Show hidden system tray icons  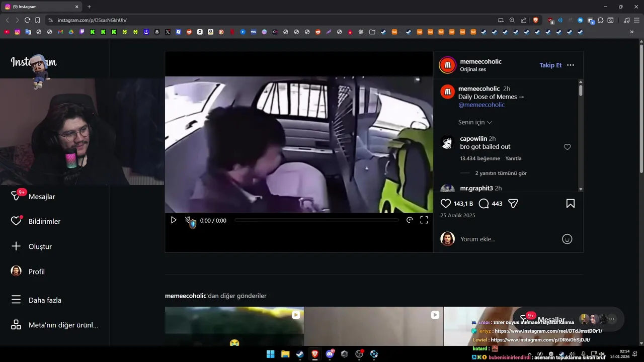[x=529, y=354]
